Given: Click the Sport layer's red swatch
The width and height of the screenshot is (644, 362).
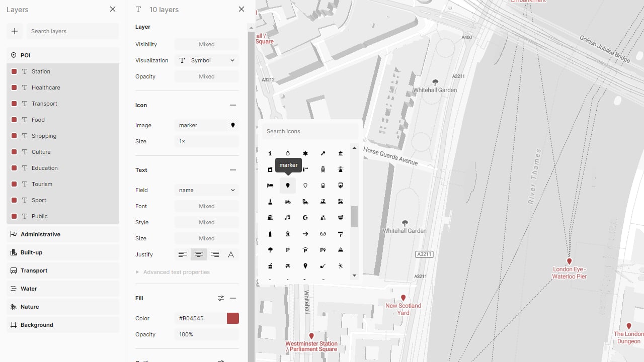Looking at the screenshot, I should click(x=14, y=200).
